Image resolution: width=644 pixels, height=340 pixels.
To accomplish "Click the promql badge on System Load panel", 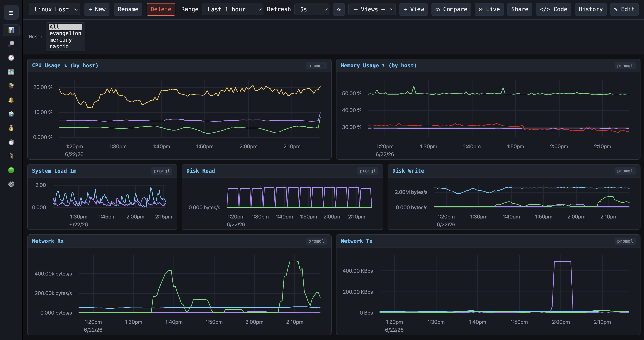I will click(x=162, y=171).
